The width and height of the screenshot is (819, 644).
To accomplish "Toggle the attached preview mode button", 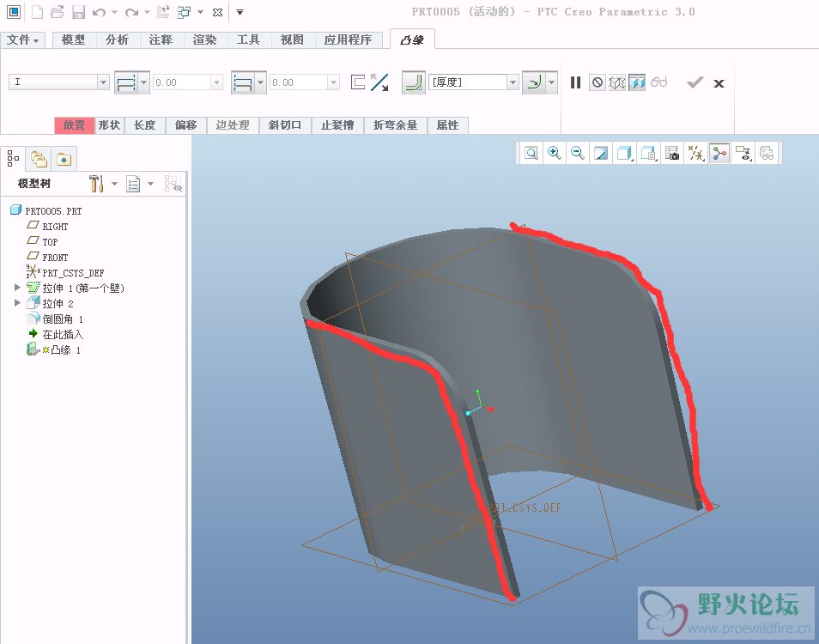I will click(x=637, y=82).
